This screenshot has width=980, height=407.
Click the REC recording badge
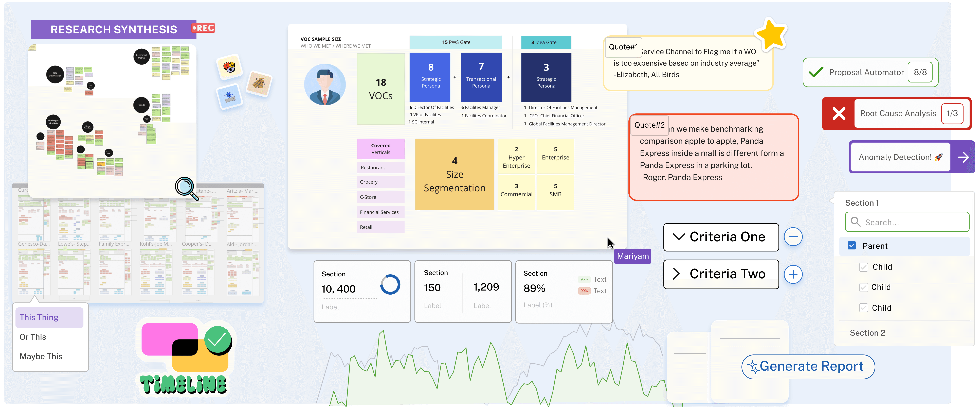pyautogui.click(x=203, y=28)
